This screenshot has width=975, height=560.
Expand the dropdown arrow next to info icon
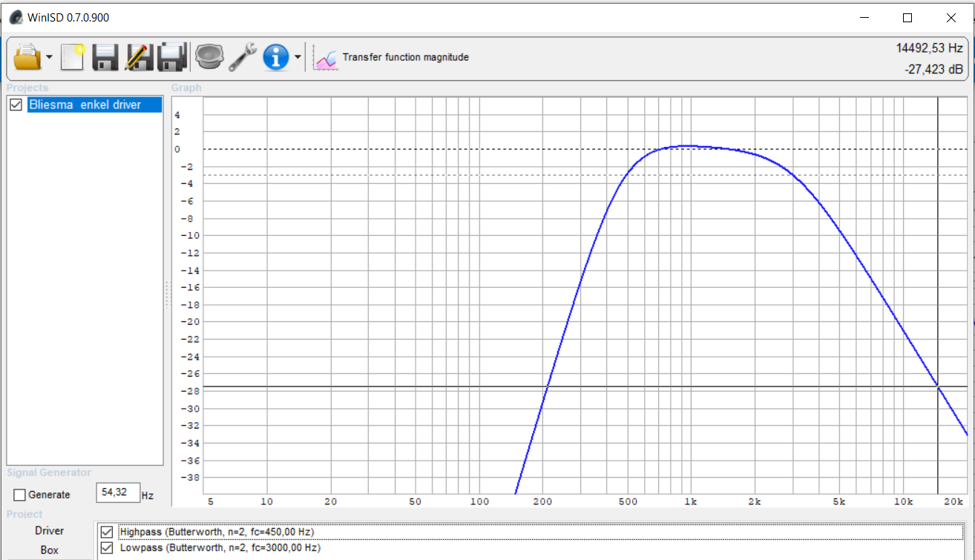point(298,57)
